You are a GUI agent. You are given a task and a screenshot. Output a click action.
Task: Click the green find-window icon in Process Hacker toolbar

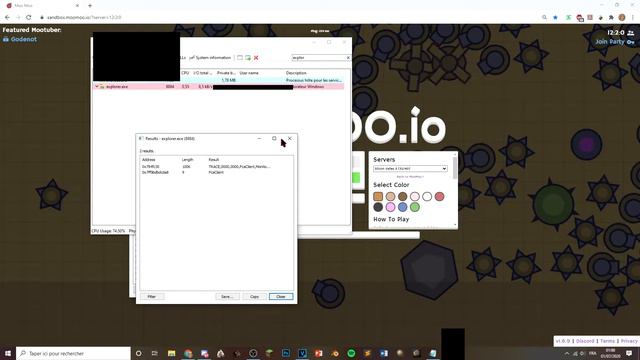click(x=248, y=58)
